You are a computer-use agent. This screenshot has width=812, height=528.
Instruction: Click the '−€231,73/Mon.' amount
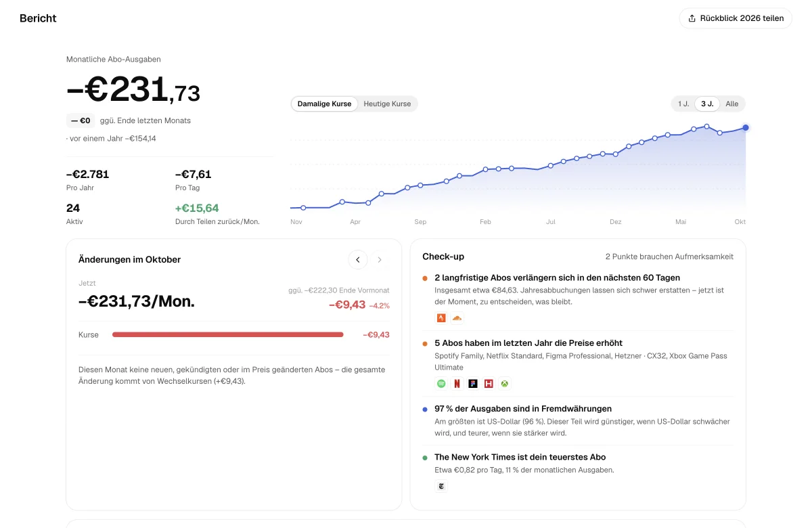pyautogui.click(x=137, y=302)
